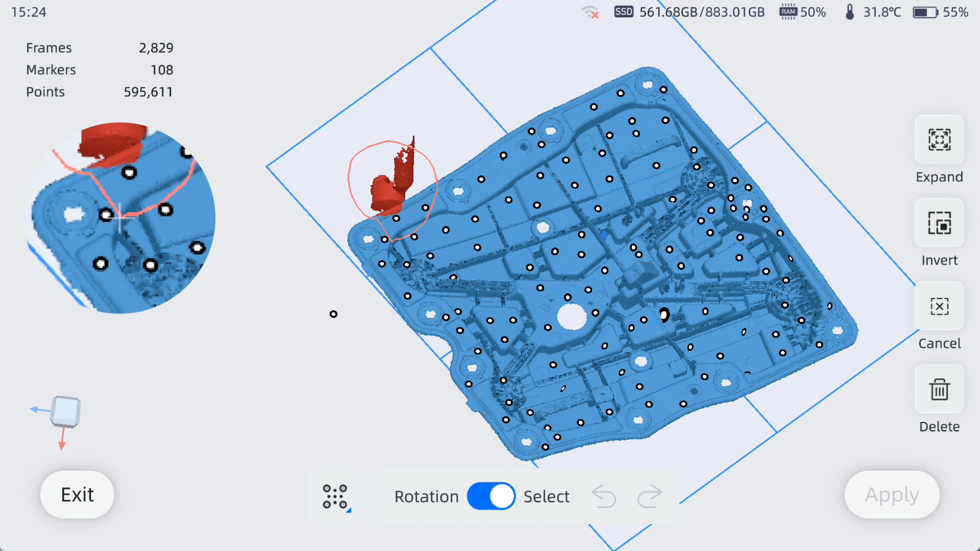Click the Cancel selection icon

[938, 306]
